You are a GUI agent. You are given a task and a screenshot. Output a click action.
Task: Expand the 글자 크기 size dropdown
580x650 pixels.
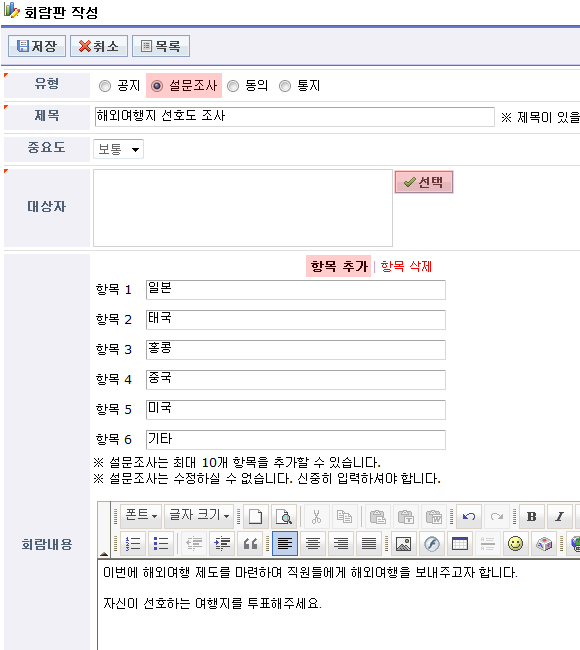click(x=199, y=516)
